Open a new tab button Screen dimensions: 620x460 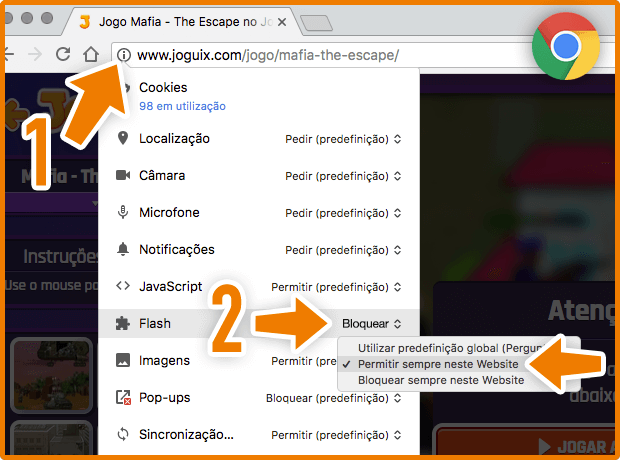(316, 23)
